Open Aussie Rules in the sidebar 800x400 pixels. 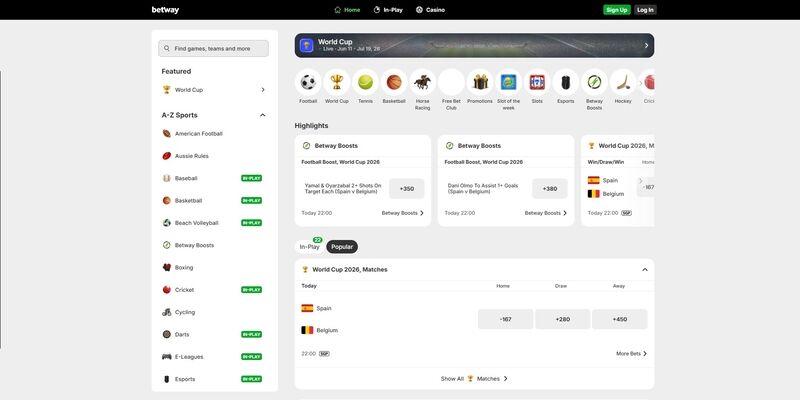214,156
